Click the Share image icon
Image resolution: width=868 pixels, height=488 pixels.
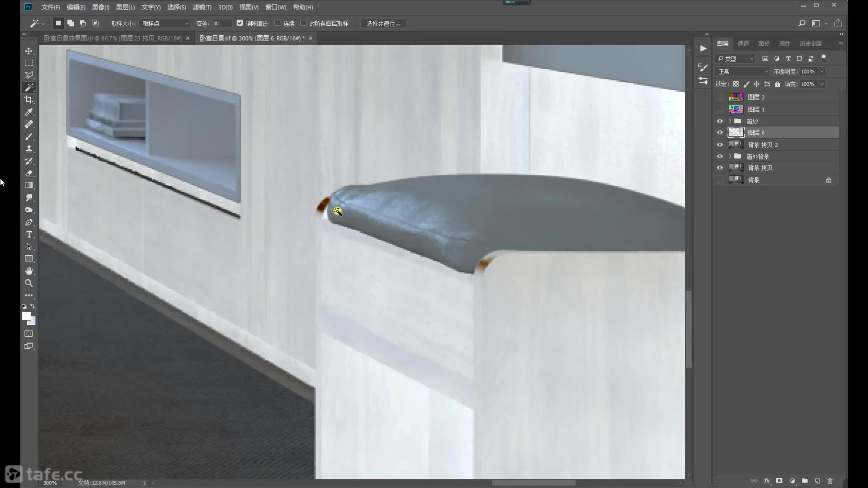[x=838, y=23]
